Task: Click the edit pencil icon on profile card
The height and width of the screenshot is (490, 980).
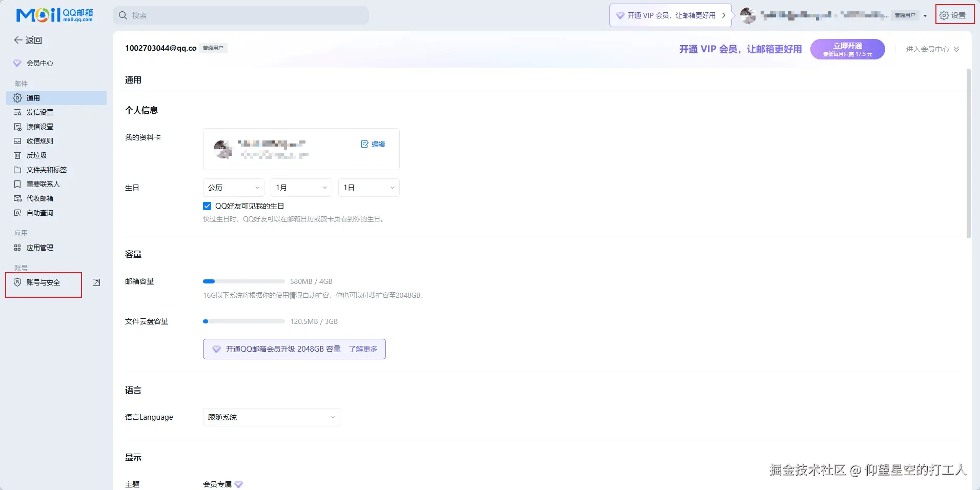Action: 365,144
